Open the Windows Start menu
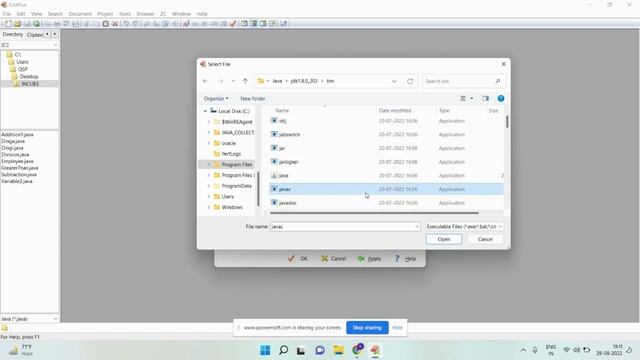The width and height of the screenshot is (640, 360). 265,350
